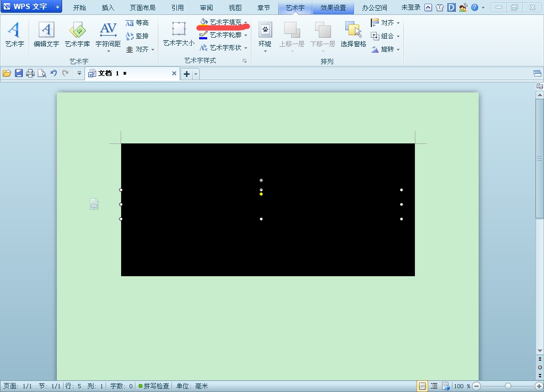The width and height of the screenshot is (544, 392).
Task: Open the 选择窗格 selection pane
Action: point(353,34)
